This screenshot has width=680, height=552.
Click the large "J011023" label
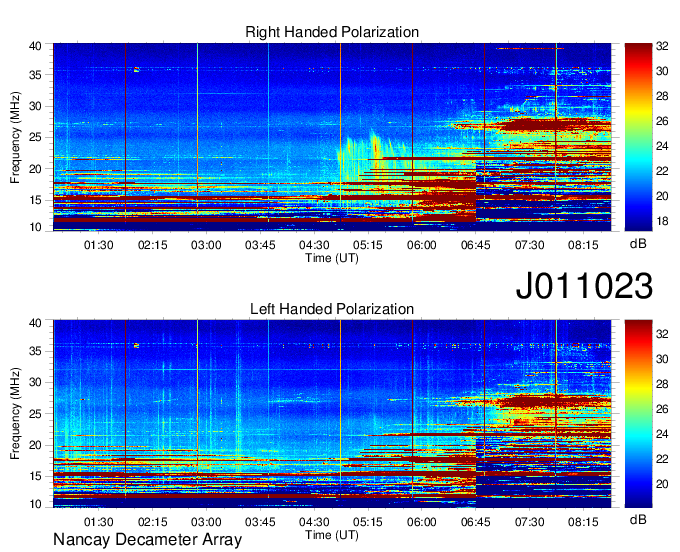pyautogui.click(x=584, y=286)
